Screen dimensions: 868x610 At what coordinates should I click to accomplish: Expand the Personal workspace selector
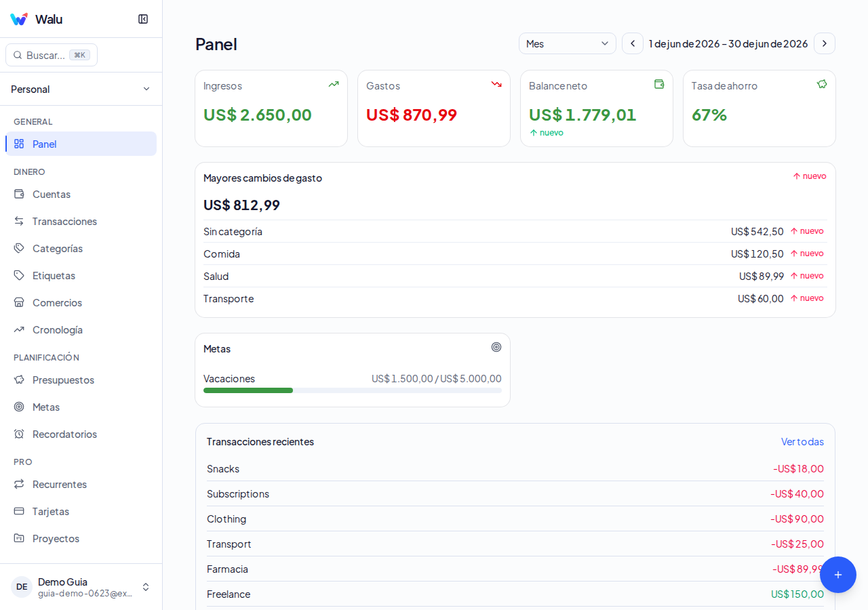81,89
